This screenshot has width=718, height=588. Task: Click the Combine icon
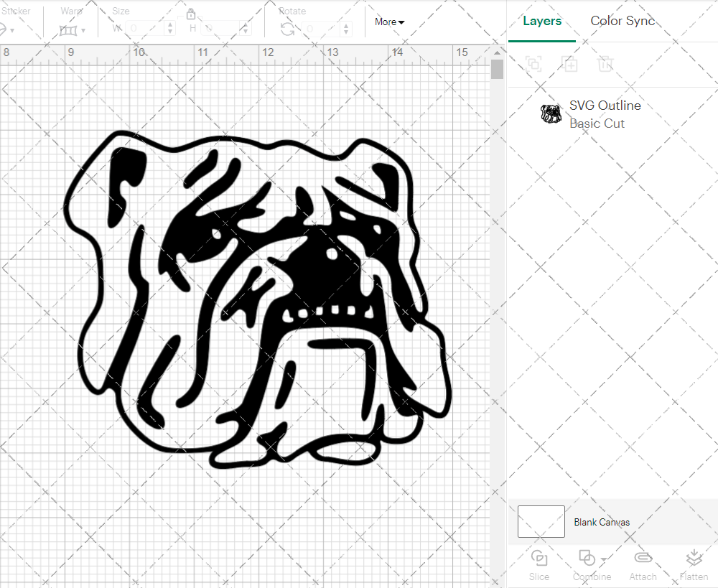[x=587, y=559]
